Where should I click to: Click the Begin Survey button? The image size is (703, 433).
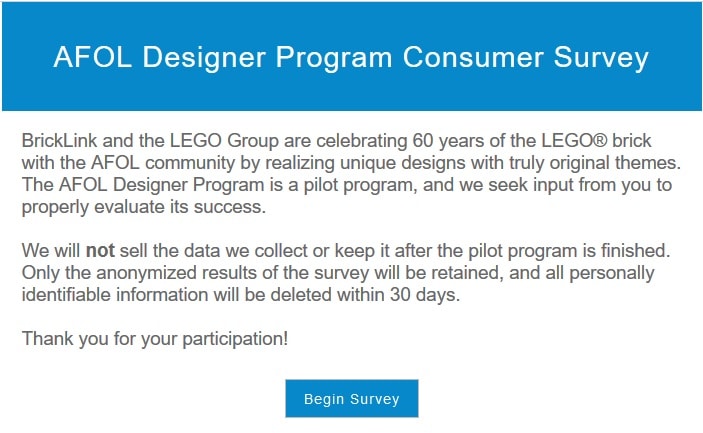[352, 398]
